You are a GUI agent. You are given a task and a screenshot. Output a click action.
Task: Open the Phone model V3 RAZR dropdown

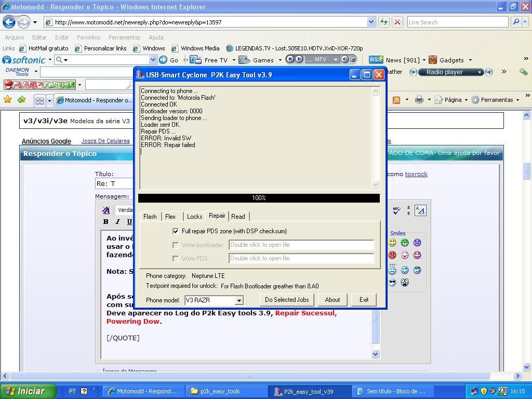coord(239,300)
